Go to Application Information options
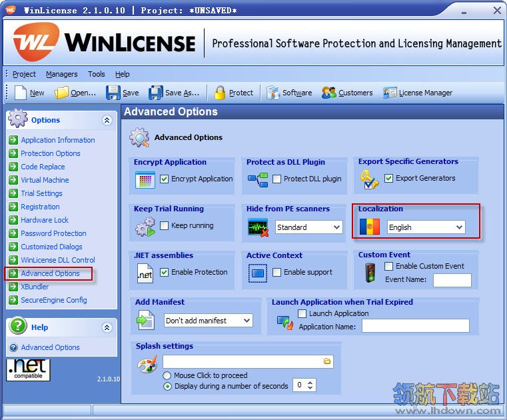 pyautogui.click(x=58, y=140)
